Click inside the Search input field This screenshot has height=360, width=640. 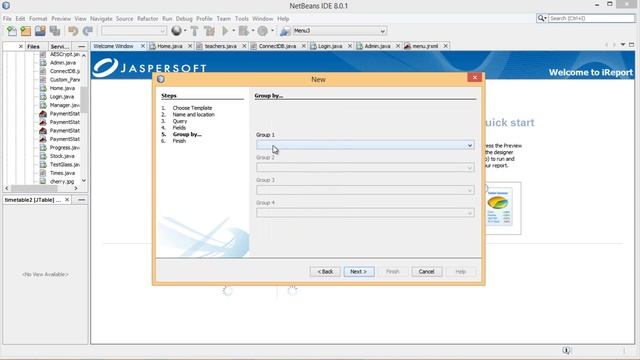pyautogui.click(x=591, y=18)
